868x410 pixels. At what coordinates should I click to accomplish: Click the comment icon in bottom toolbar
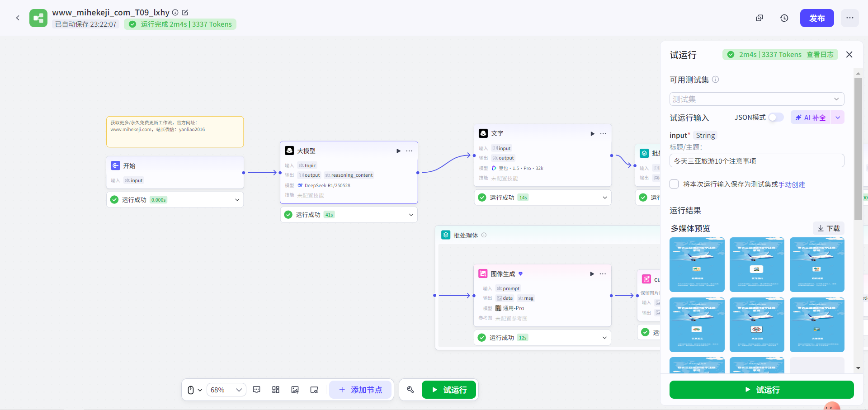(x=257, y=390)
